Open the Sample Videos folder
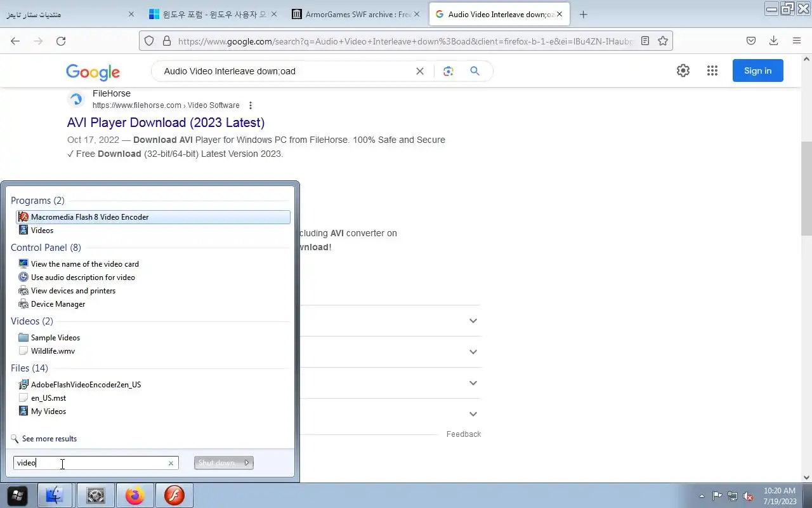Image resolution: width=812 pixels, height=508 pixels. pos(55,338)
